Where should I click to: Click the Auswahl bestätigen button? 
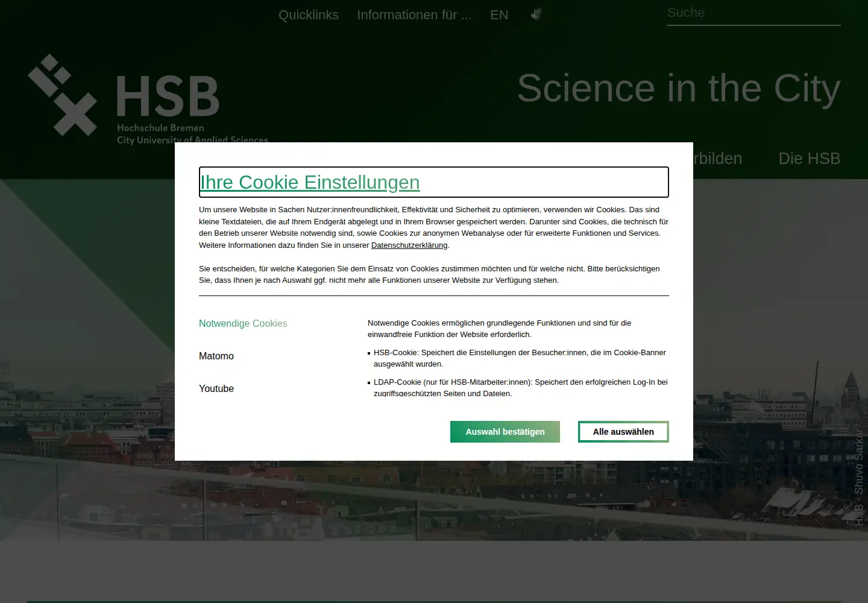(505, 432)
